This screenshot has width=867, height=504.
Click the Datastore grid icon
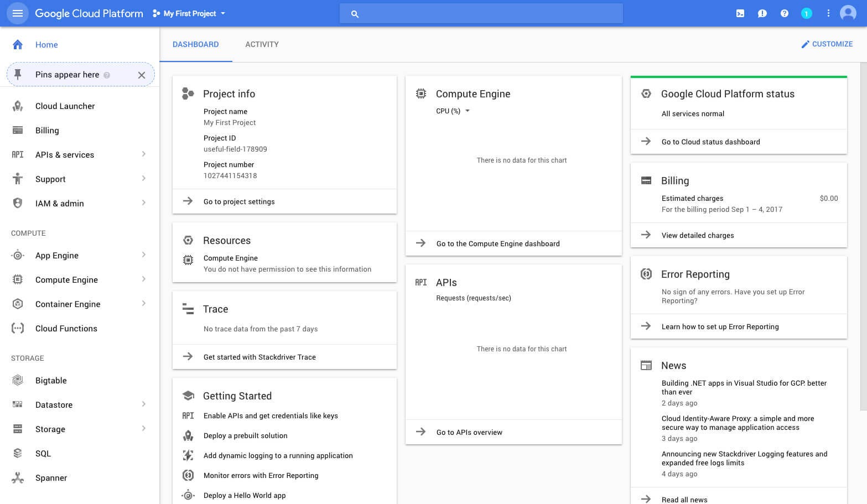[x=18, y=404]
